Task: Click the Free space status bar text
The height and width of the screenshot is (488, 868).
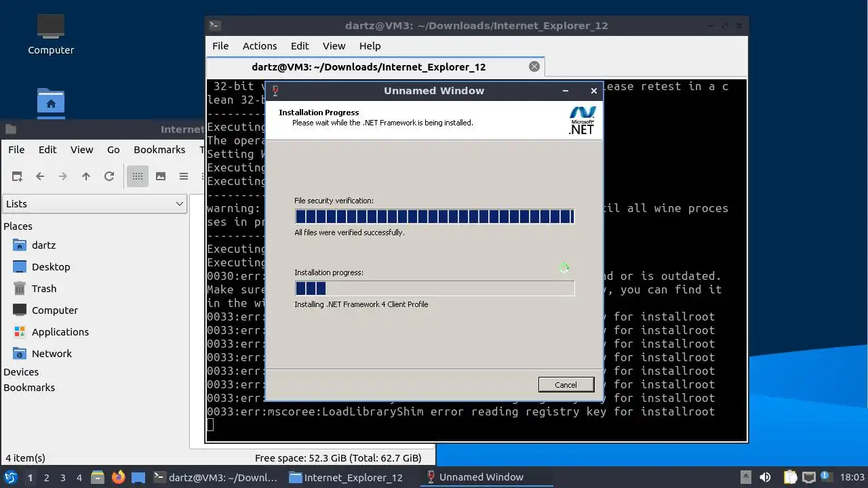Action: (x=338, y=458)
